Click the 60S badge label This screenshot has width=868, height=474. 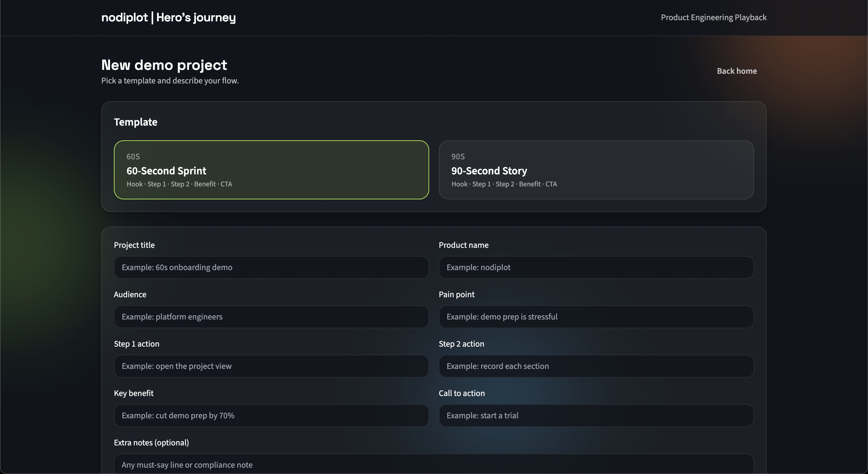coord(133,157)
